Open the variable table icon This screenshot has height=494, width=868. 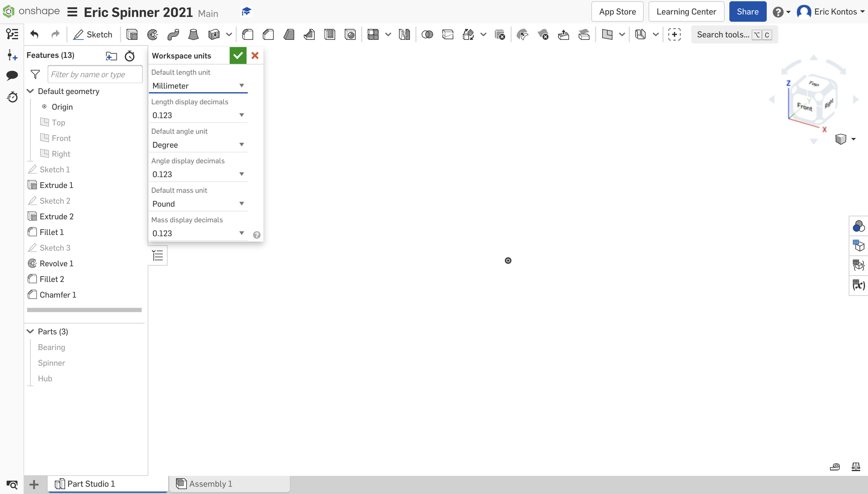(858, 285)
